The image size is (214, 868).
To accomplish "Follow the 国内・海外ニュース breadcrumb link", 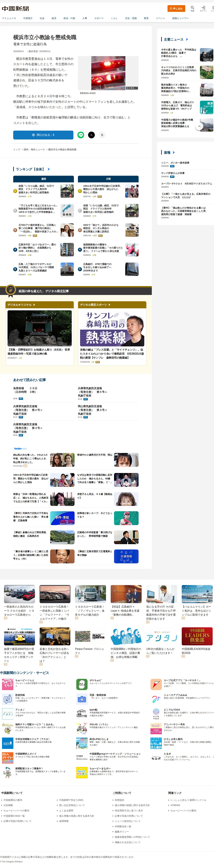I will (34, 150).
